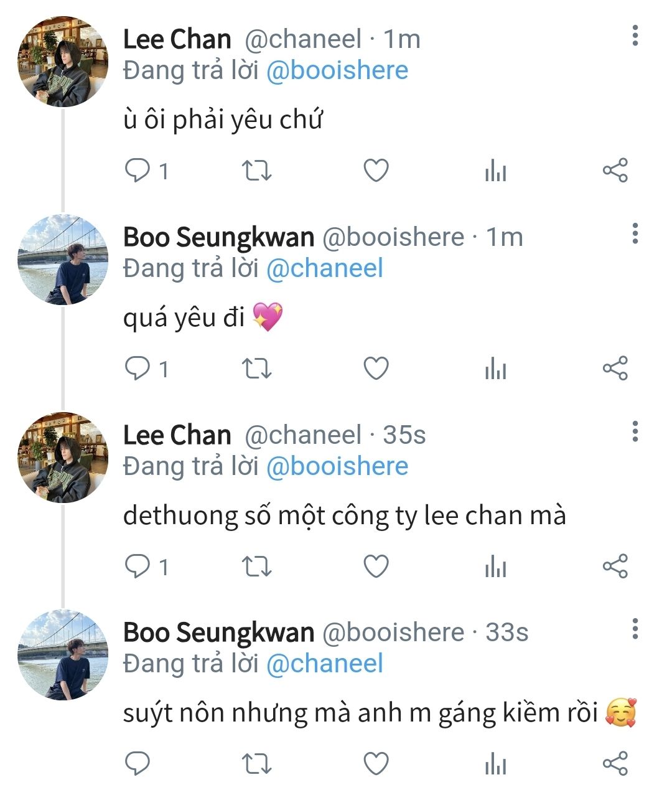
Task: Open Boo Seungkwan's avatar on last tweet
Action: (63, 655)
